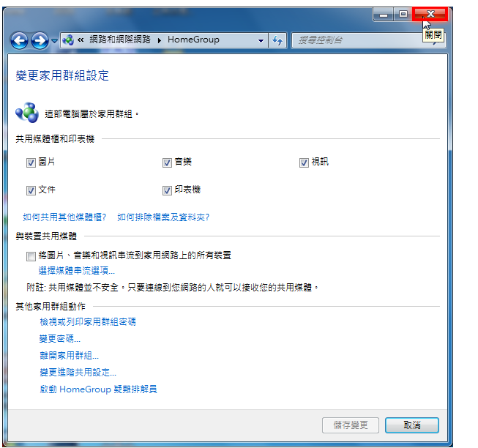Refresh the page with refresh icon

coord(277,40)
